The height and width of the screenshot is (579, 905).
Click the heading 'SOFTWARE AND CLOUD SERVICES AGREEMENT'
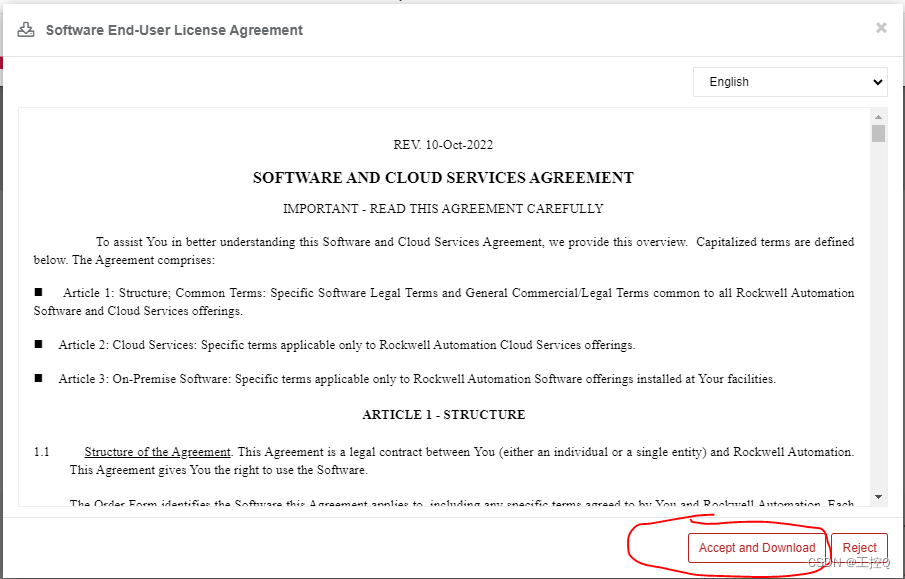(443, 178)
